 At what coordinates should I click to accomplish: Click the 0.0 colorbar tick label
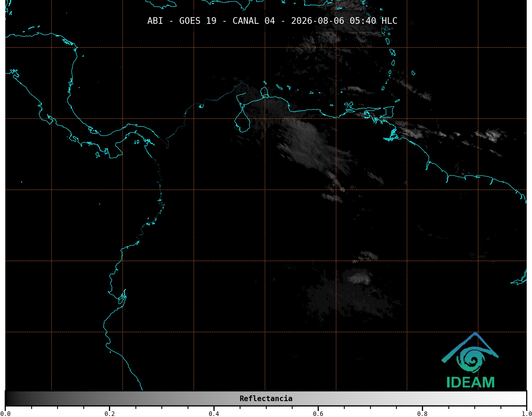(x=5, y=414)
